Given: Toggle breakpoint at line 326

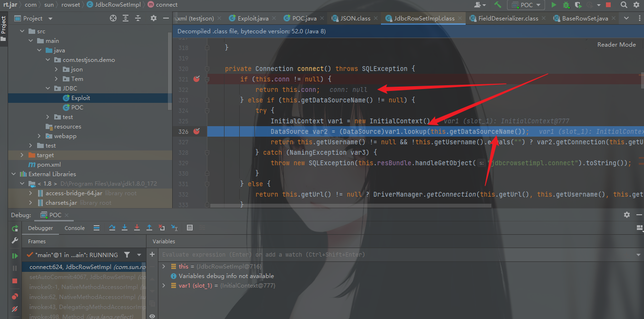Looking at the screenshot, I should tap(196, 131).
